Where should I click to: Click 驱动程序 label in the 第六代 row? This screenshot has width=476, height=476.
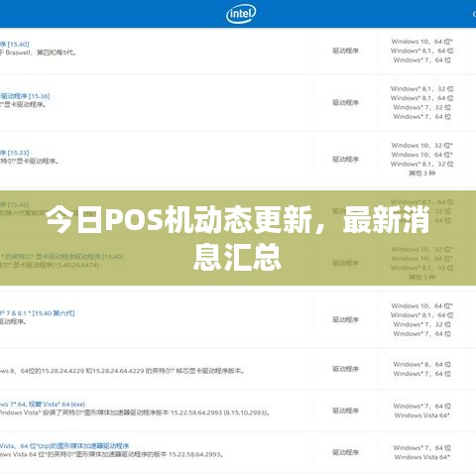pos(346,319)
